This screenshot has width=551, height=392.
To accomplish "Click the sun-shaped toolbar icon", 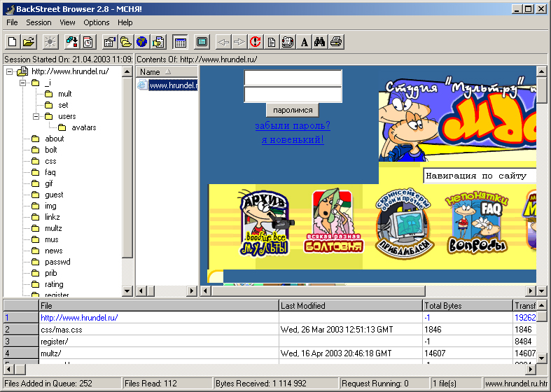I will pyautogui.click(x=50, y=42).
